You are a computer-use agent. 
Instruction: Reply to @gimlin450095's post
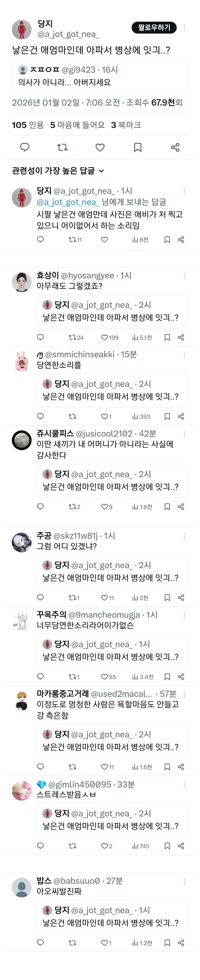click(x=40, y=846)
